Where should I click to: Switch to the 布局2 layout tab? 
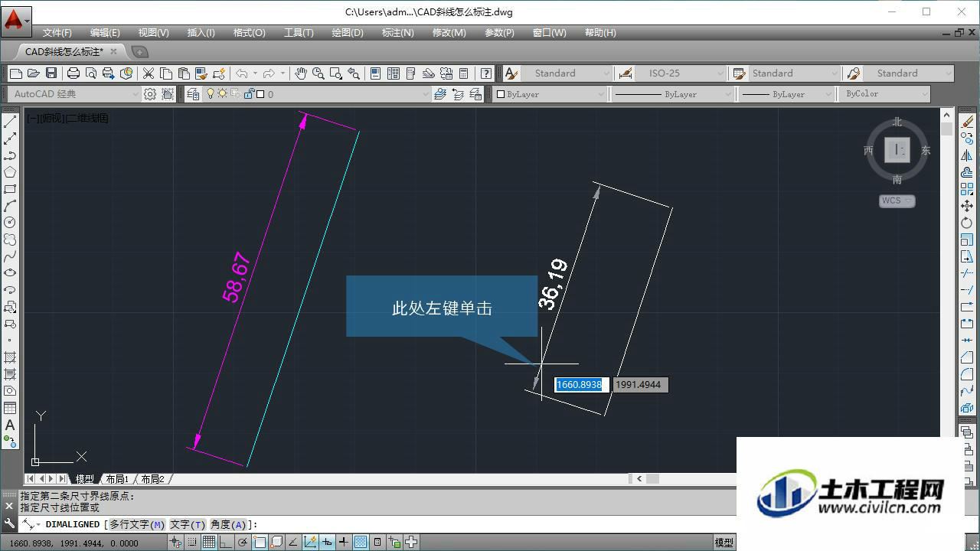click(152, 479)
